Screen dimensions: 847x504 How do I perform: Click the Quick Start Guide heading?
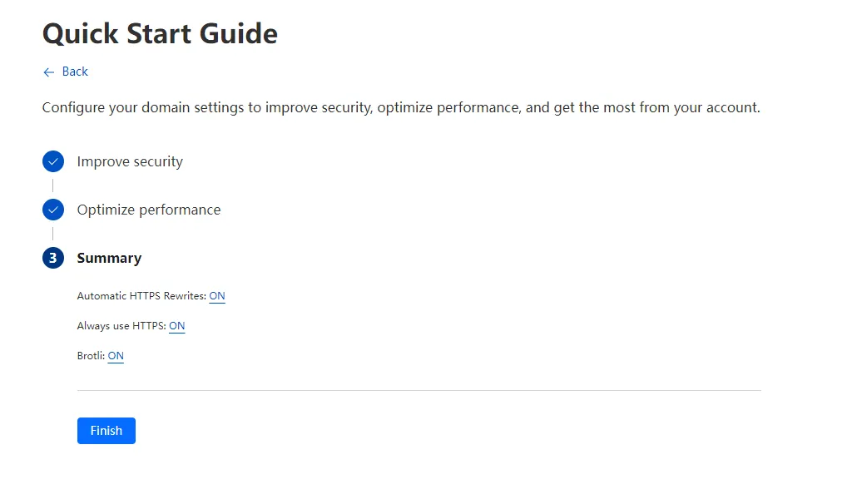point(160,34)
